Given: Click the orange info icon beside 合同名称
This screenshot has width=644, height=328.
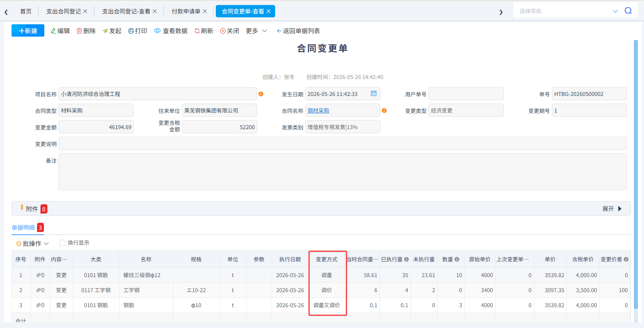Looking at the screenshot, I should pos(384,111).
